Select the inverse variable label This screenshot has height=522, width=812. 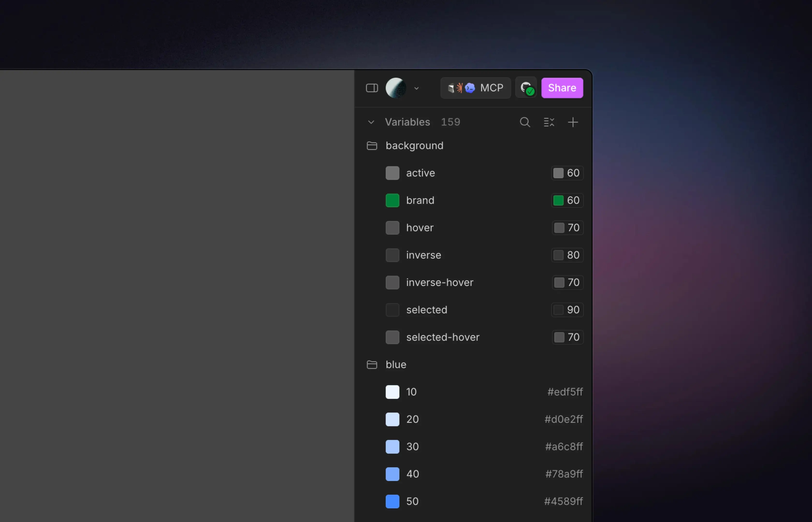423,255
